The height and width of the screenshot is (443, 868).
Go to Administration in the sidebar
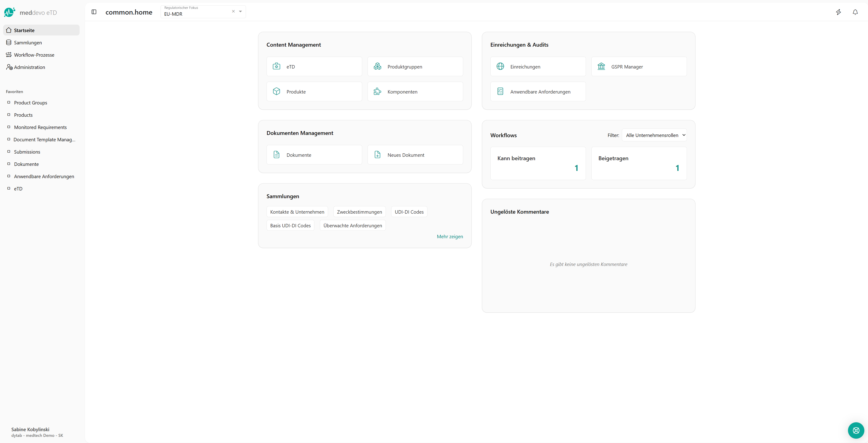click(29, 67)
